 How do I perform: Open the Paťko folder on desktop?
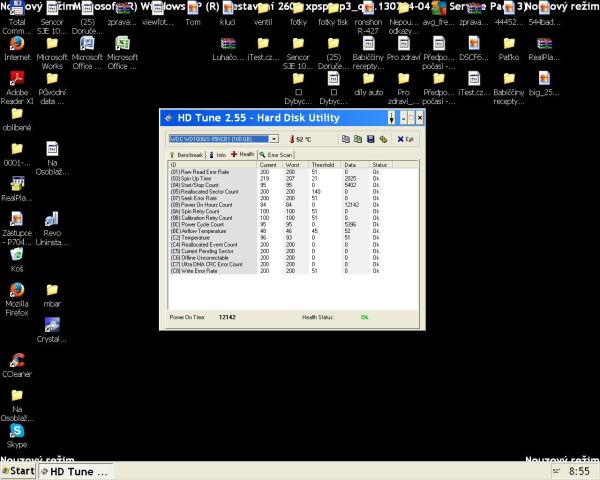509,49
